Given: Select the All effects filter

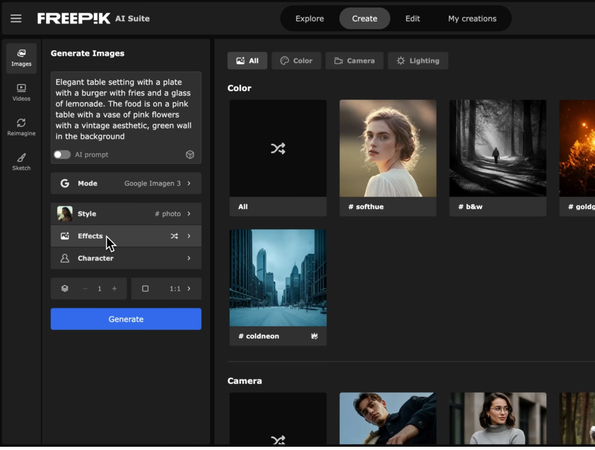Looking at the screenshot, I should tap(247, 61).
